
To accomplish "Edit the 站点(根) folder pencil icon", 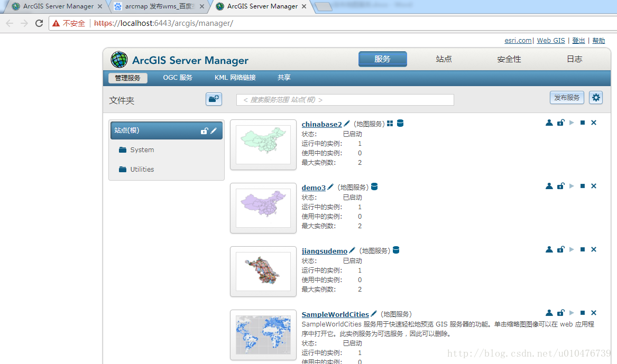I will pyautogui.click(x=214, y=130).
